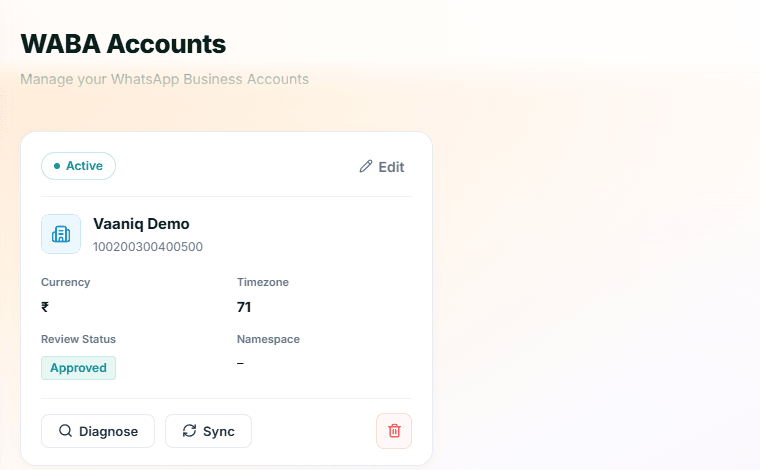Click the building icon beside Vaaniq Demo

[x=61, y=234]
